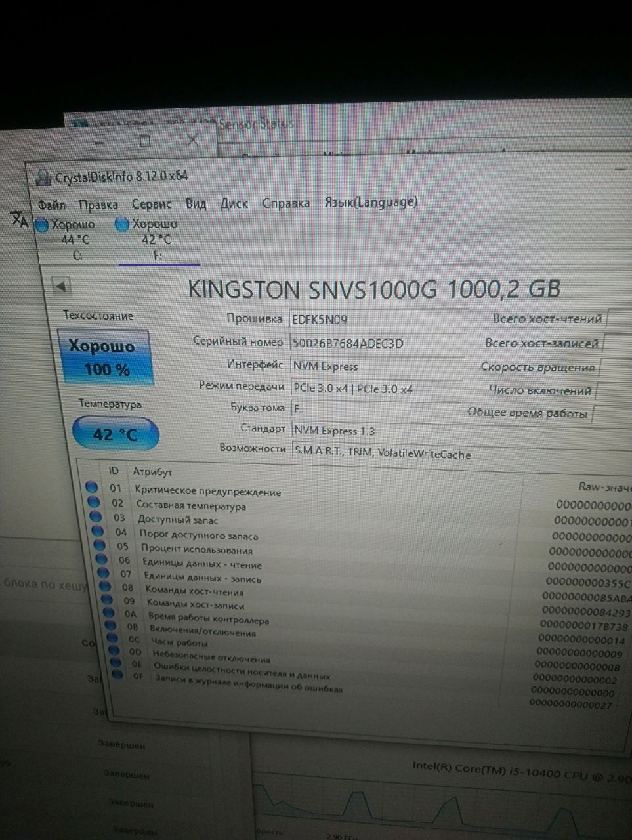Click the Всего хост-записей label
Image resolution: width=632 pixels, height=840 pixels.
click(542, 343)
